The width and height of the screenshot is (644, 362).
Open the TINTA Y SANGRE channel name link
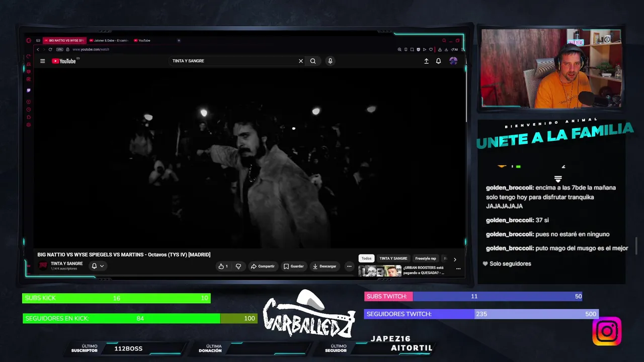66,263
